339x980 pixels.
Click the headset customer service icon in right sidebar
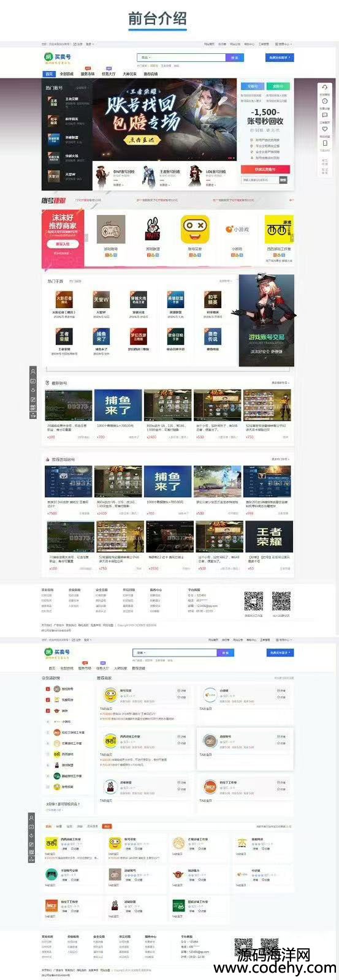325,88
